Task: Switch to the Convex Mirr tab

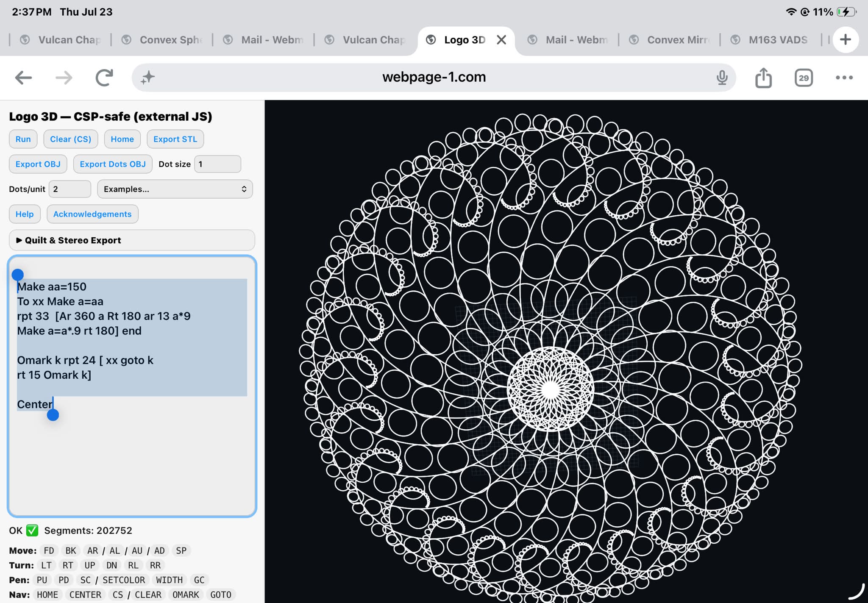Action: tap(670, 40)
